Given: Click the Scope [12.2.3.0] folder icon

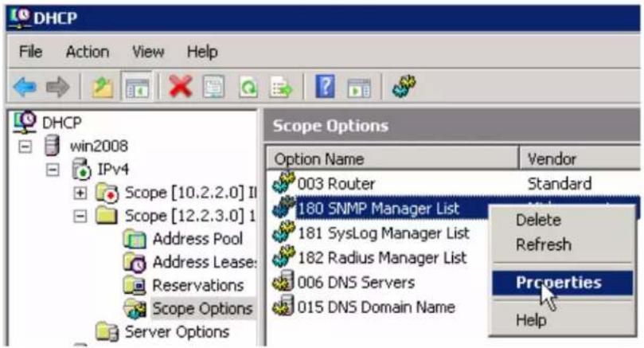Looking at the screenshot, I should point(107,215).
